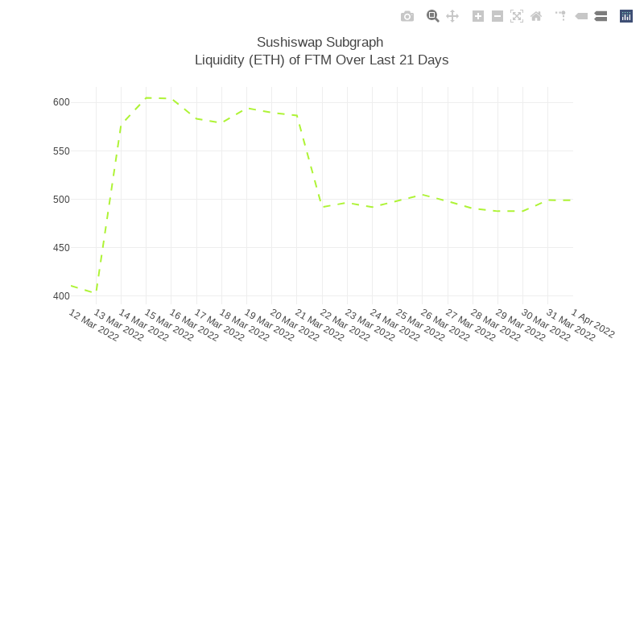
Task: Click the chart title 'Sushiswap Subgraph'
Action: (320, 42)
